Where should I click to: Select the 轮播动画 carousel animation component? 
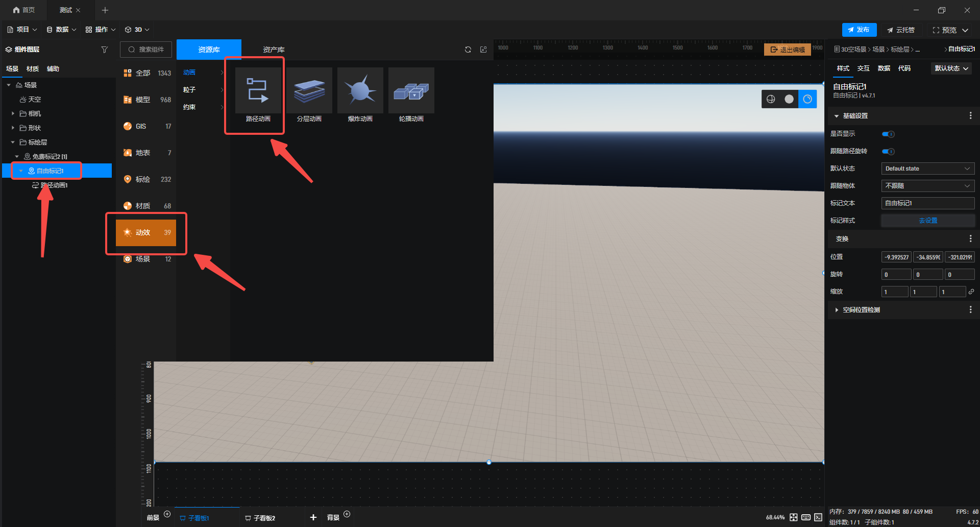point(411,91)
